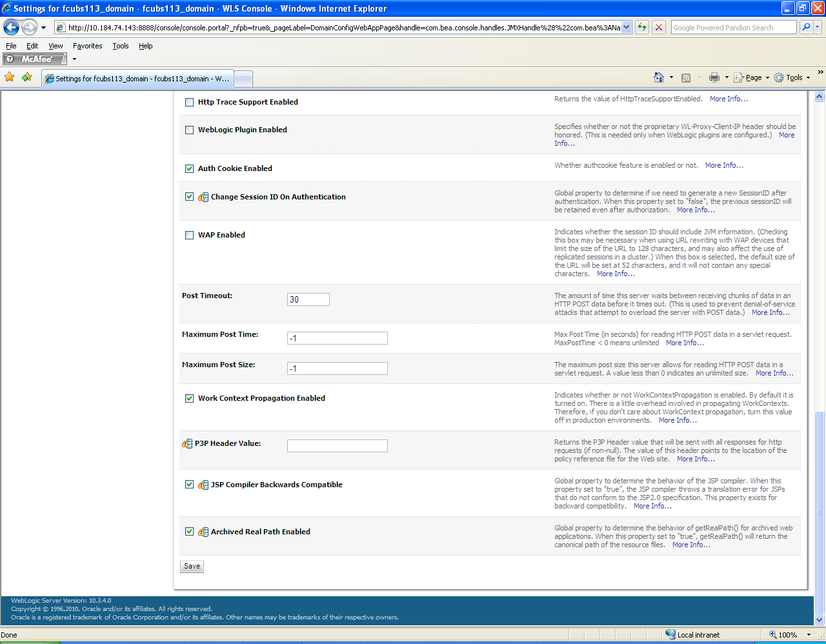Viewport: 826px width, 644px height.
Task: Click restart-required icon beside JSP Compiler Backwards Compatible
Action: (203, 485)
